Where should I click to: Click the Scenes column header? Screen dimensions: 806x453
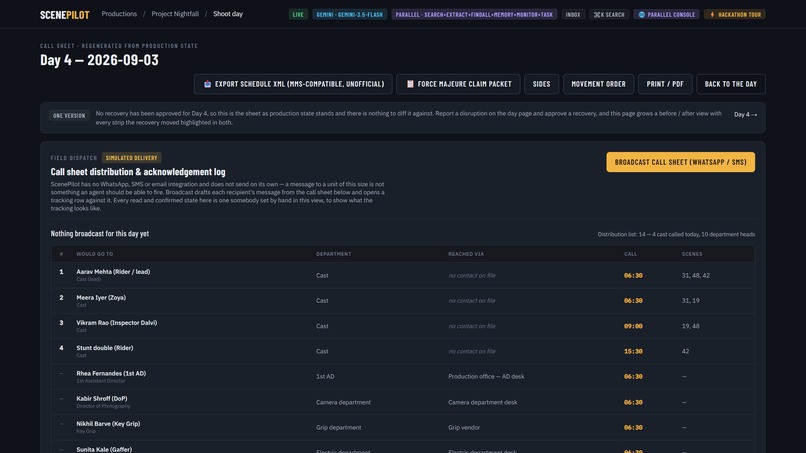coord(692,254)
